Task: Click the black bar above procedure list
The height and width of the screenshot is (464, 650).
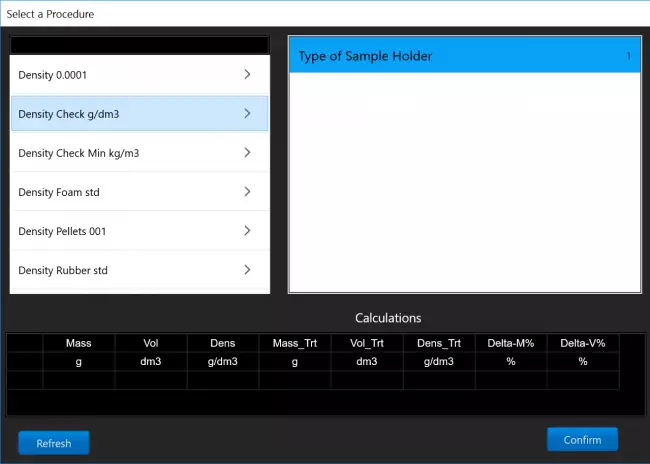Action: point(139,45)
